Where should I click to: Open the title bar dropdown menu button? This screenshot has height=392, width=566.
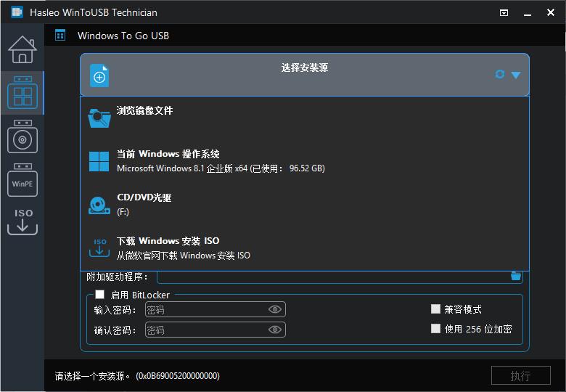click(x=504, y=13)
